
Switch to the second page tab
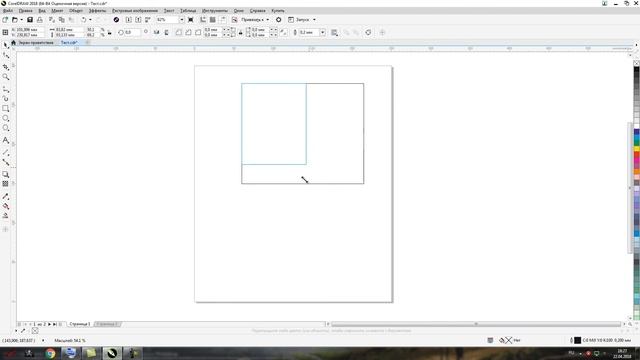tap(107, 324)
